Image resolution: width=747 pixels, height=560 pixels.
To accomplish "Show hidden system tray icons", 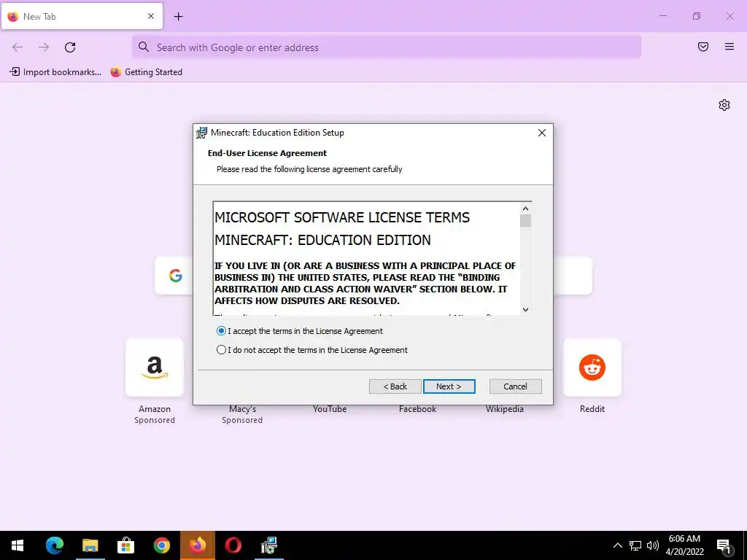I will click(617, 545).
